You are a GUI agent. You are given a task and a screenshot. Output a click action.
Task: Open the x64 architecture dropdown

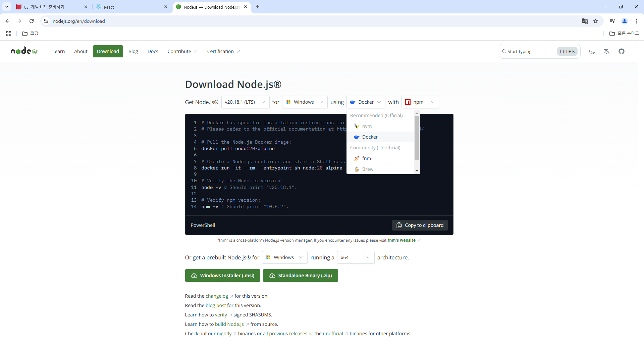[x=356, y=257]
